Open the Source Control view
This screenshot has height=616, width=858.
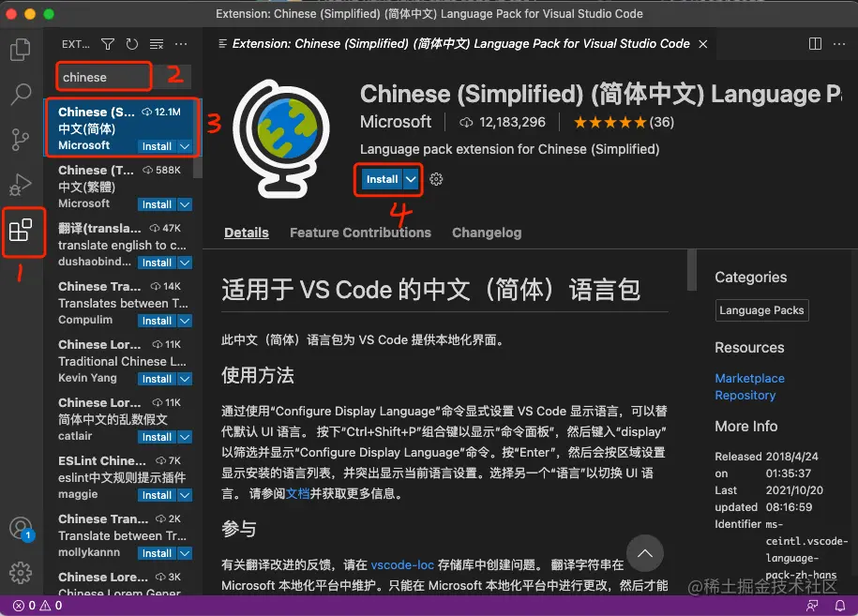[21, 140]
